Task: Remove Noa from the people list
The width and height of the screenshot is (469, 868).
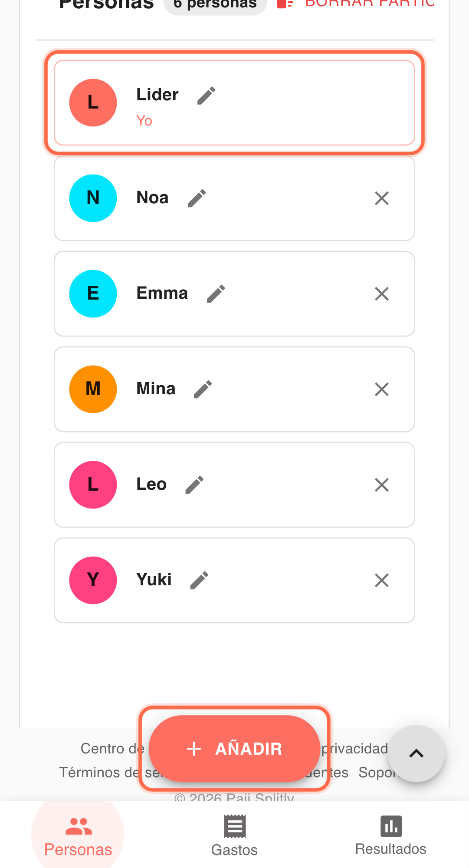Action: click(382, 198)
